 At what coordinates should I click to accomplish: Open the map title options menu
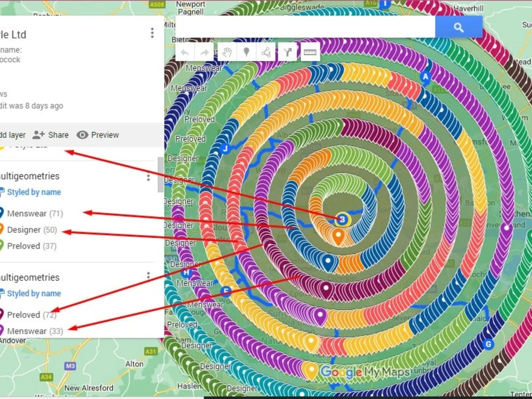(x=152, y=33)
